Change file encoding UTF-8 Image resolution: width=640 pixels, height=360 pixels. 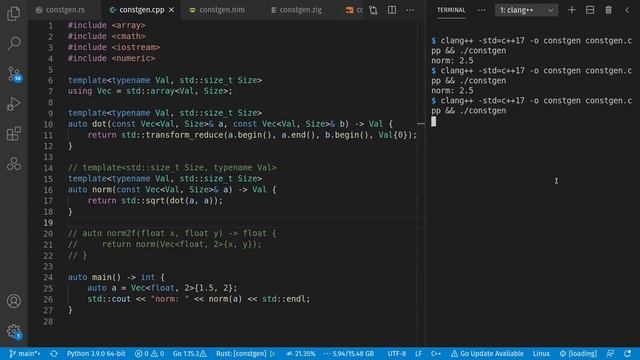point(396,353)
